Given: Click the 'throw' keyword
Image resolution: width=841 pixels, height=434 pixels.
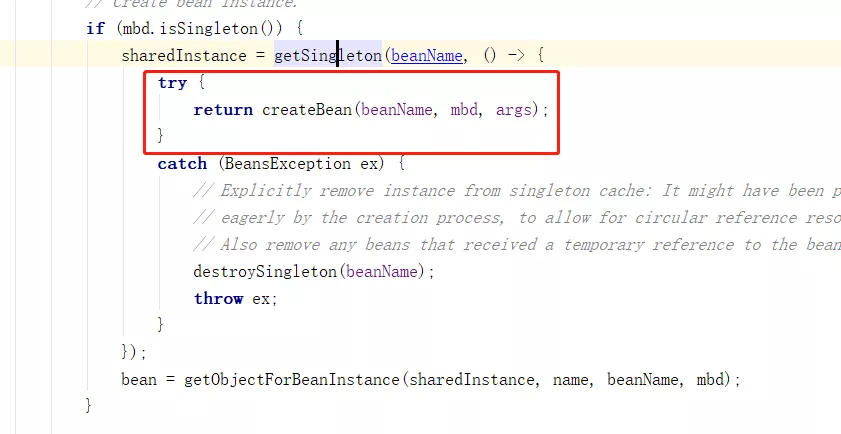Looking at the screenshot, I should pyautogui.click(x=218, y=299).
